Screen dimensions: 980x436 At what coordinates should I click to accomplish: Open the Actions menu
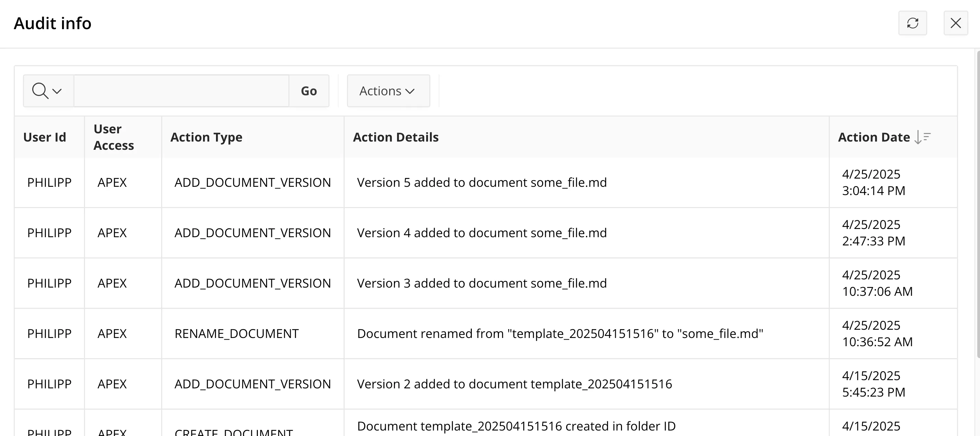[388, 91]
